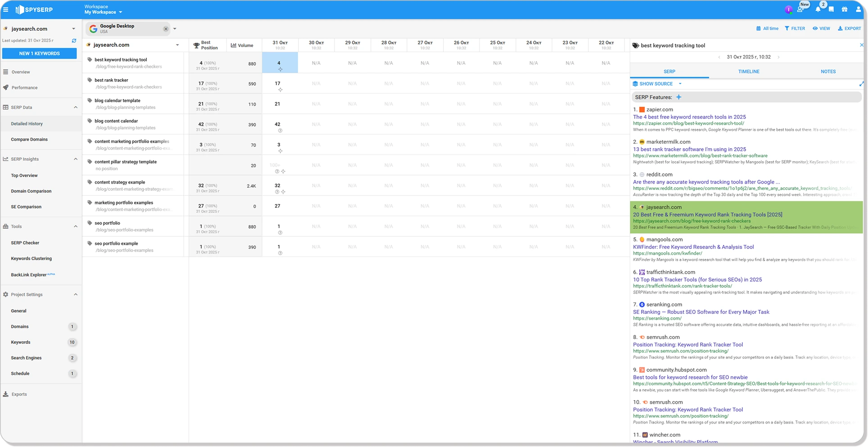Screen dimensions: 868x447
Task: Open the hamburger menu in the top bar
Action: (6, 9)
